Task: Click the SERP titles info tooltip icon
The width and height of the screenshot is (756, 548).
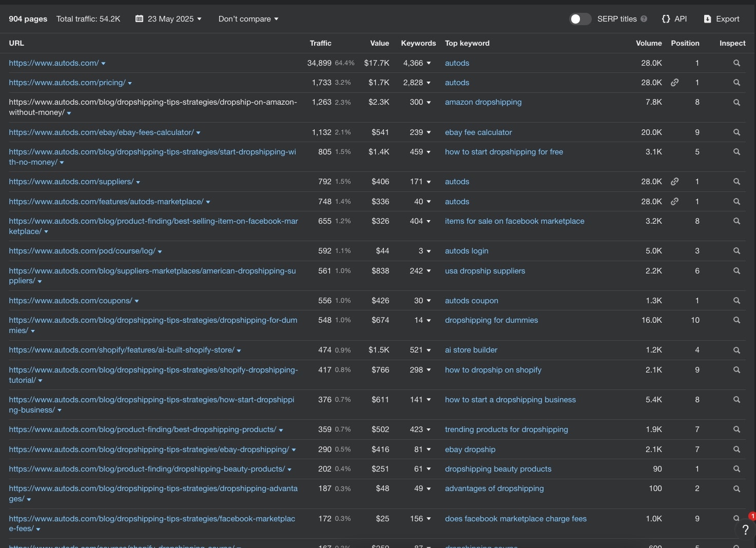Action: (644, 18)
